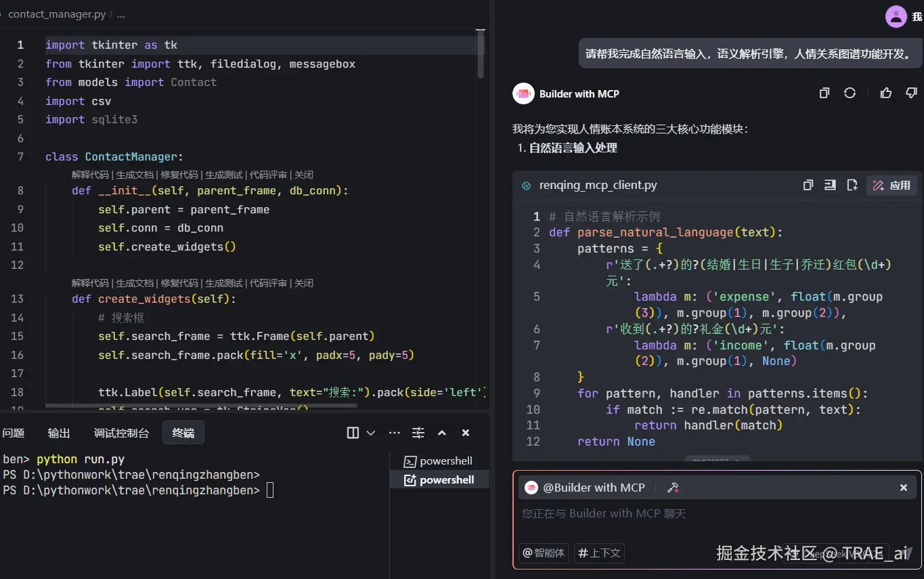Copy the Builder with MCP response
924x579 pixels.
824,93
